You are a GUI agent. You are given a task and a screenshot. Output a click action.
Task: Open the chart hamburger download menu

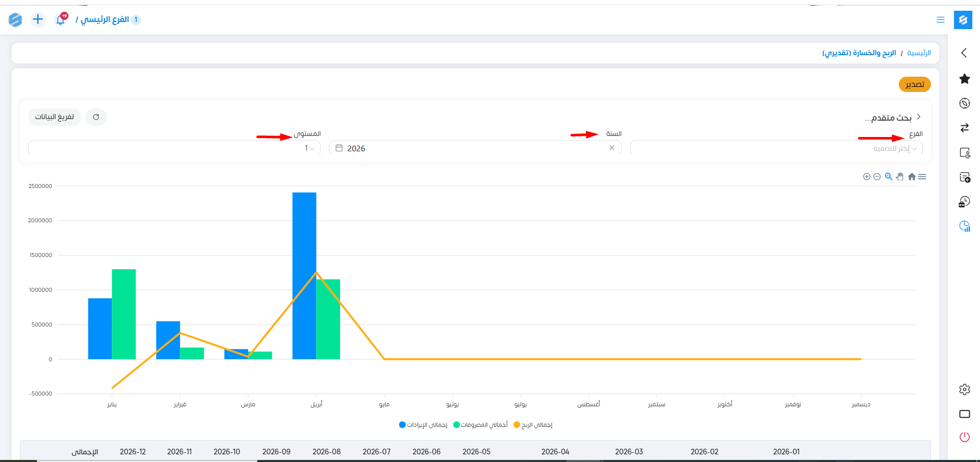[922, 177]
